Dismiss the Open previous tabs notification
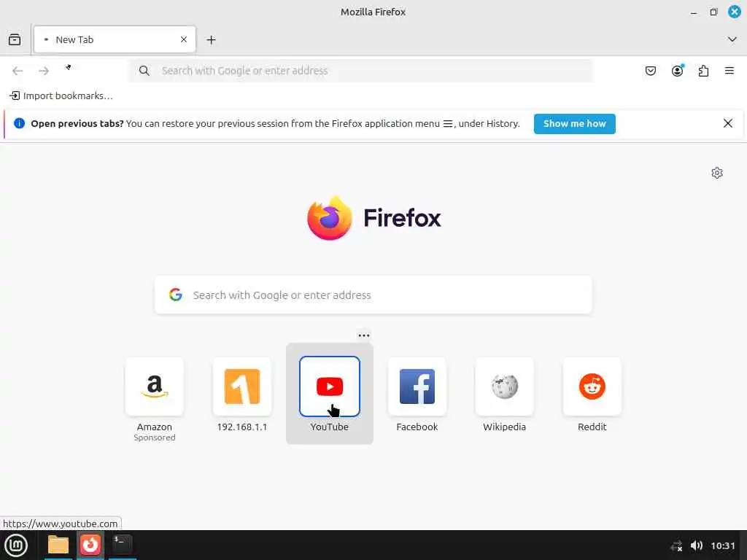Image resolution: width=747 pixels, height=560 pixels. (727, 123)
